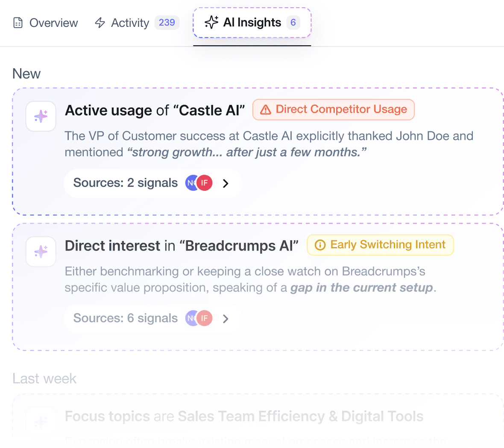Click the Direct Competitor Usage warning tag

[x=333, y=110]
